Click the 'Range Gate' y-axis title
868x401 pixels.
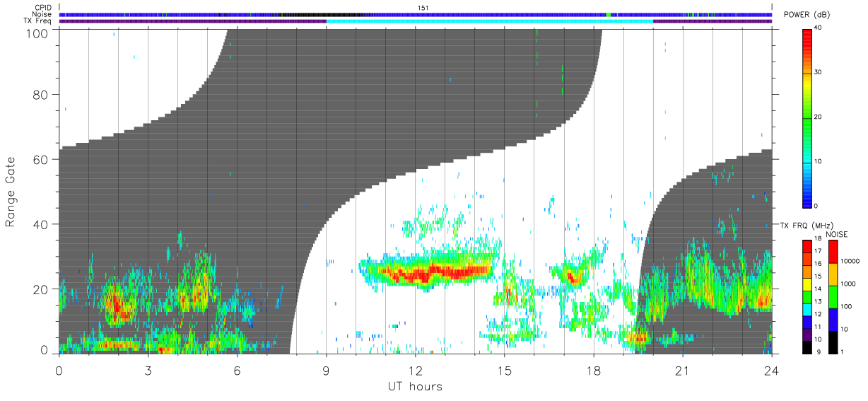point(11,192)
